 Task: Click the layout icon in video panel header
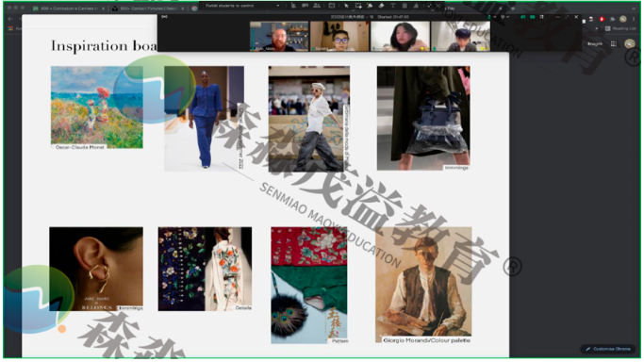point(542,17)
